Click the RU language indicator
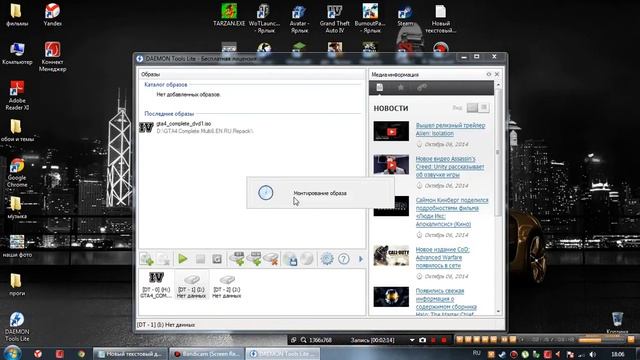This screenshot has height=360, width=640. click(476, 353)
